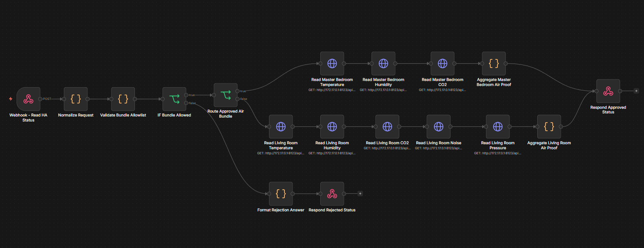The image size is (644, 248).
Task: Open the Normalize Request code node
Action: tap(76, 99)
